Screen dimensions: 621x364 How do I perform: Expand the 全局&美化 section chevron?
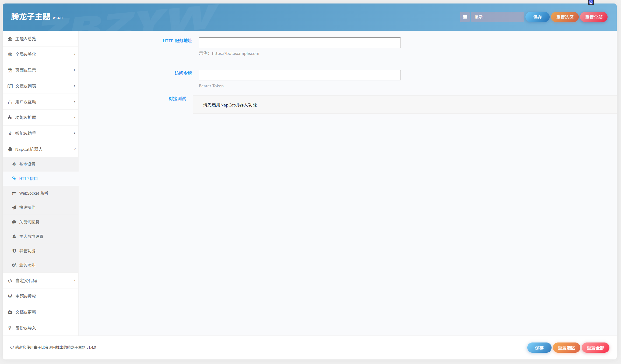pyautogui.click(x=75, y=55)
